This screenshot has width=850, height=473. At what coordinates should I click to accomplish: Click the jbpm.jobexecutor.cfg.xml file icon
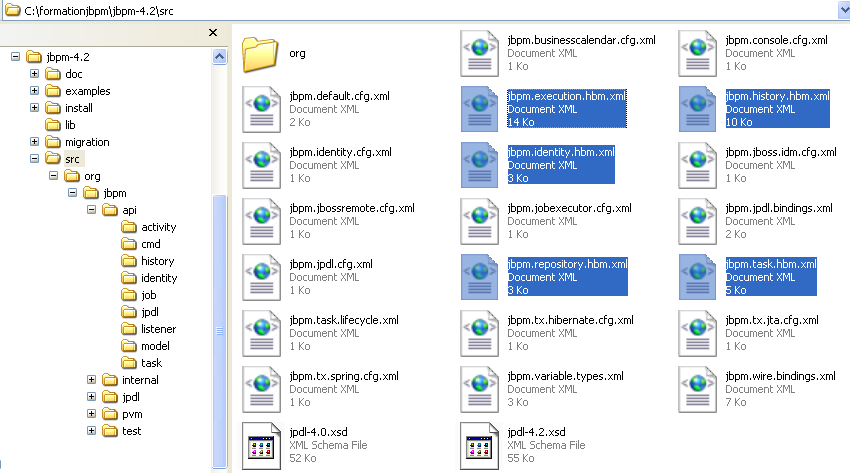[x=479, y=220]
